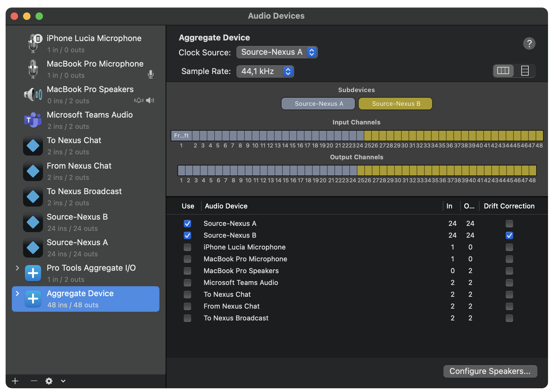Switch to stacked row layout view
553x392 pixels.
(525, 71)
